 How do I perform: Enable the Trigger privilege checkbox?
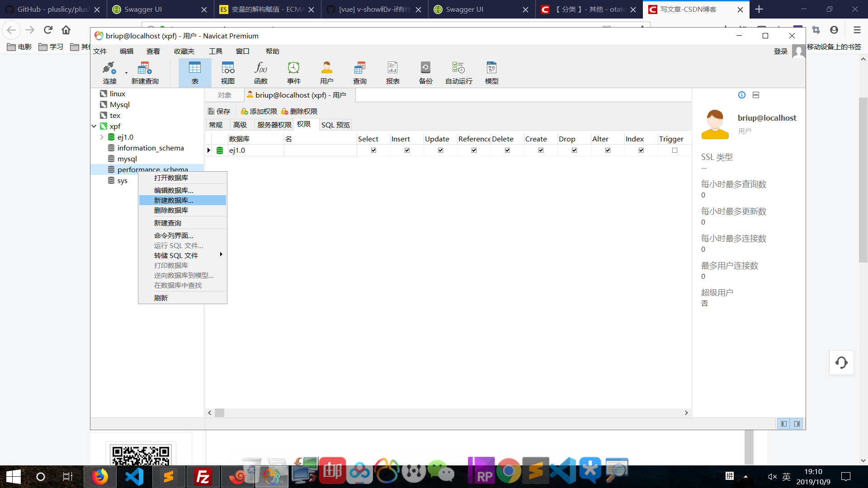pos(675,150)
